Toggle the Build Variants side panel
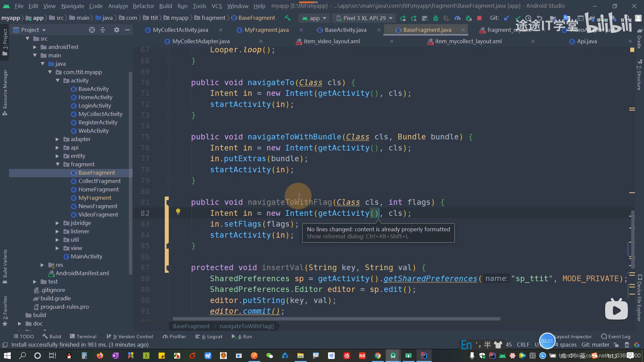Viewport: 644px width, 362px height. click(5, 266)
